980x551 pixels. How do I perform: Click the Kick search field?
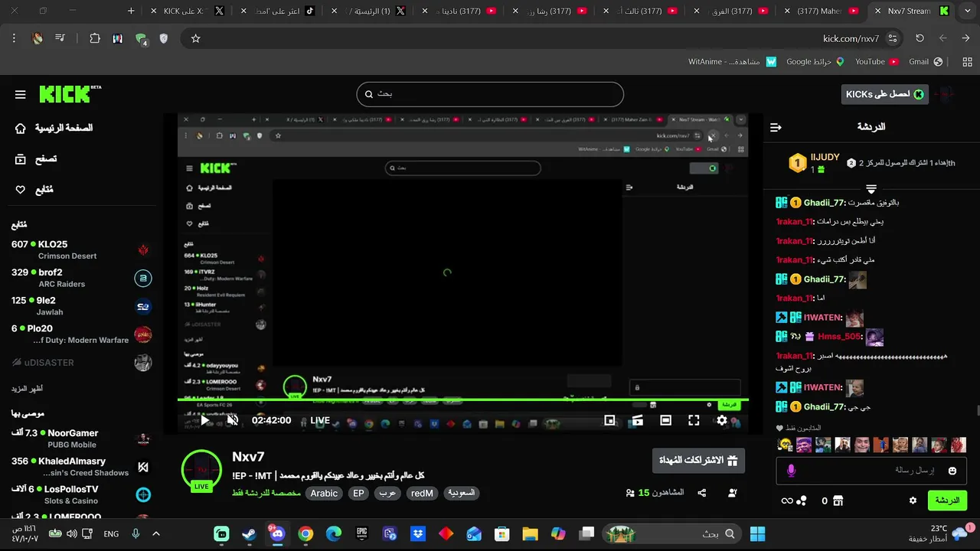tap(490, 94)
